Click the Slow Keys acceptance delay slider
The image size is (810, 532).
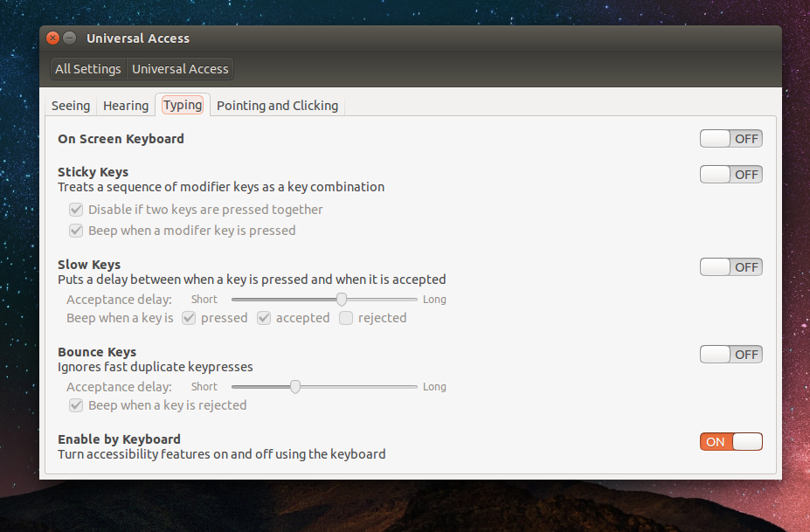tap(324, 299)
